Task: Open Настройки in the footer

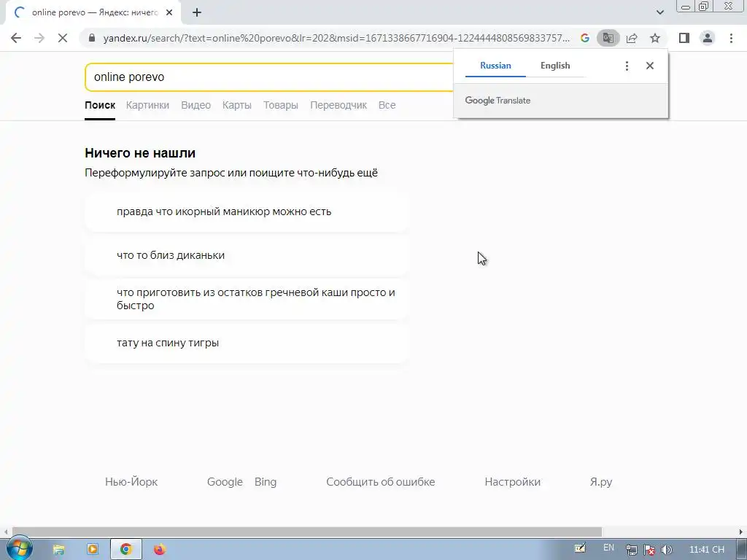Action: [x=513, y=482]
